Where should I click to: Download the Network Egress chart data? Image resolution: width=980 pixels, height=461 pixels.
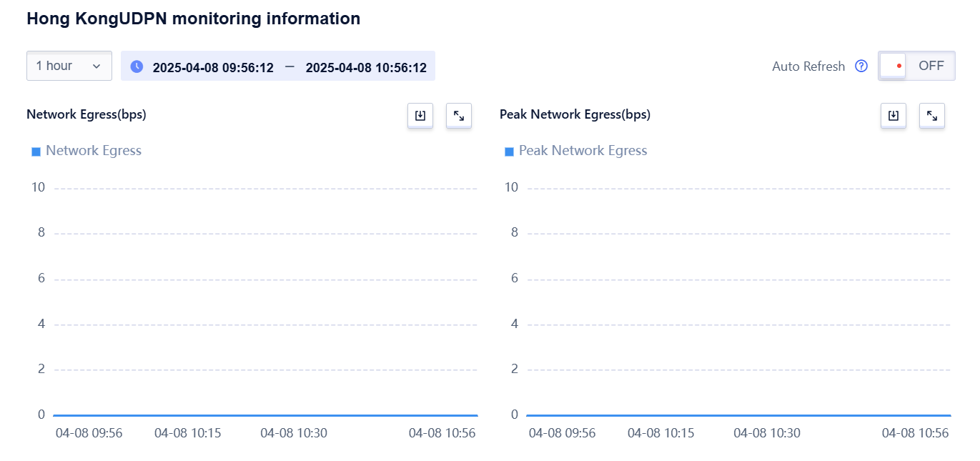pyautogui.click(x=420, y=116)
